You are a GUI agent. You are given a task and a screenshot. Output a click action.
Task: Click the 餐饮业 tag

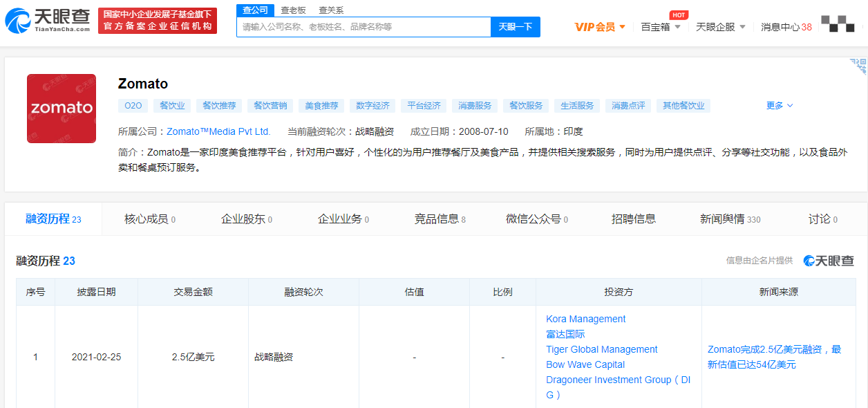172,106
